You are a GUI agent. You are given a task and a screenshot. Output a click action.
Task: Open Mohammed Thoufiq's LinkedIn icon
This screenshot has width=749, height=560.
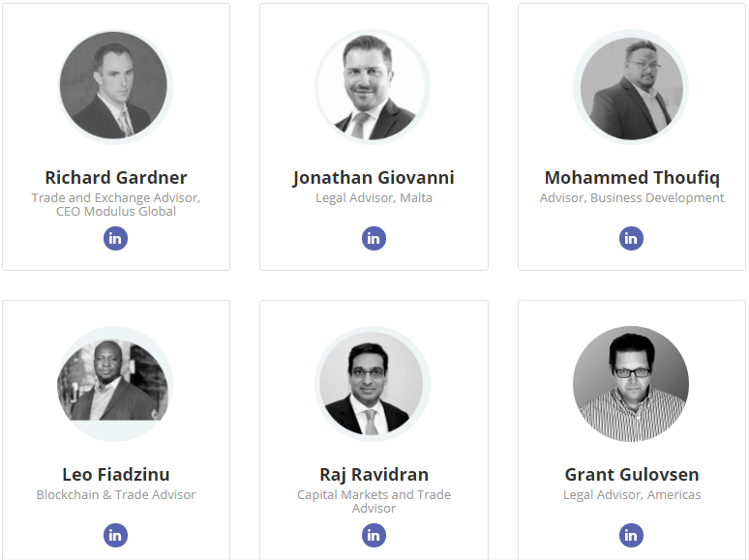(631, 238)
